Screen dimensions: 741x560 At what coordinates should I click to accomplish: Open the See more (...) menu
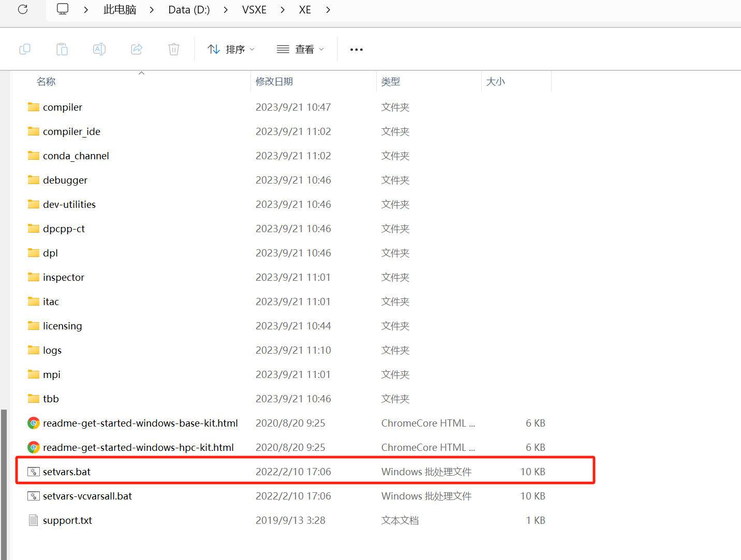(356, 49)
